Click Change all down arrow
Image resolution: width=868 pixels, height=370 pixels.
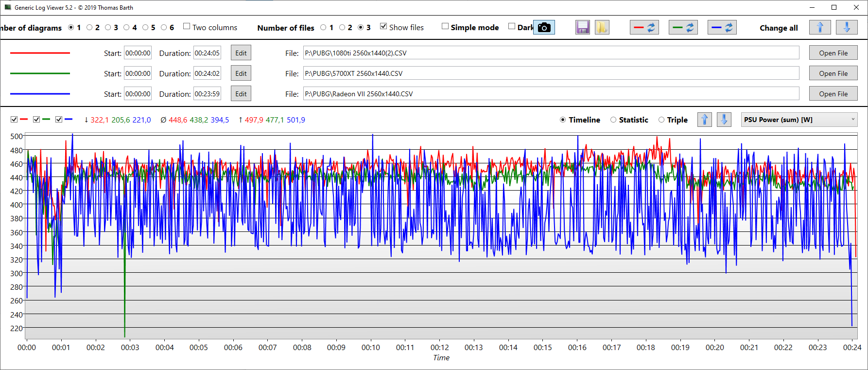[x=846, y=28]
